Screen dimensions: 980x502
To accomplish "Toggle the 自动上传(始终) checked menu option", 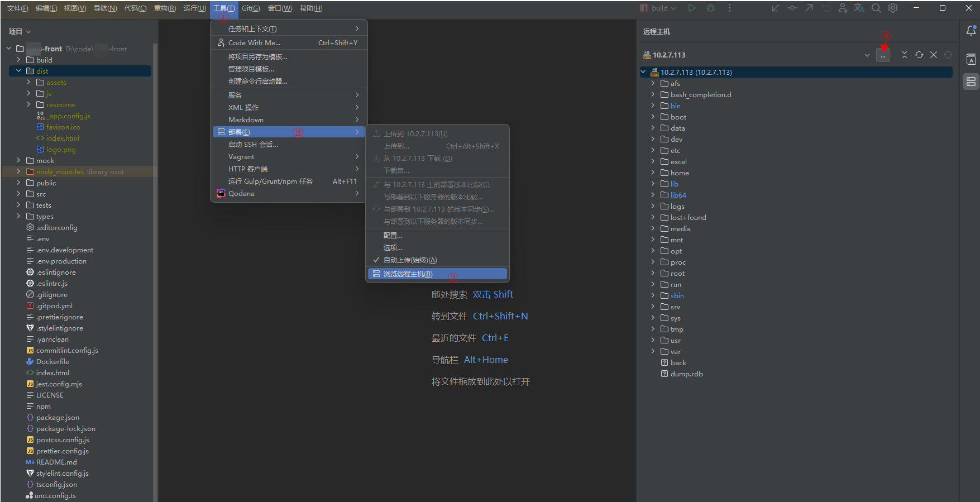I will click(410, 260).
